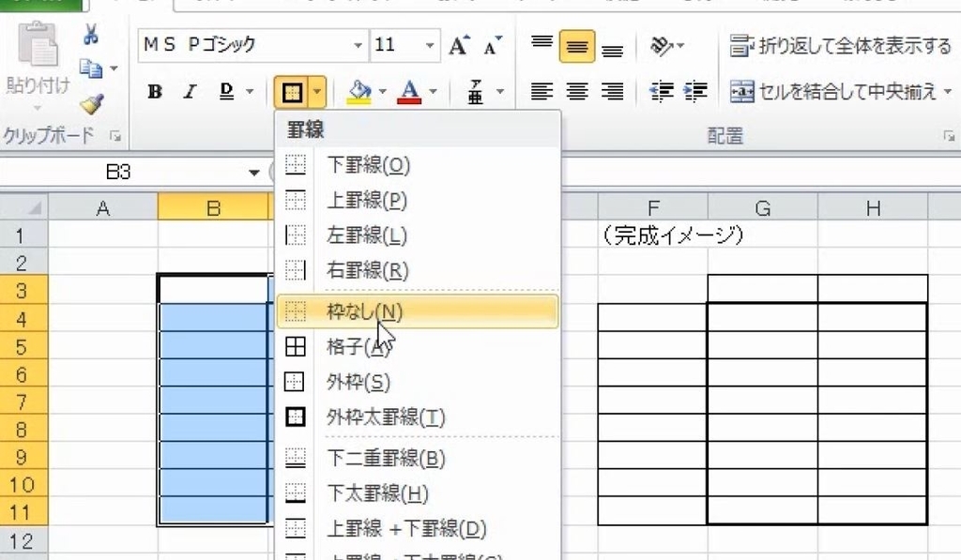Click the Align Text Left icon
Image resolution: width=961 pixels, height=560 pixels.
point(542,91)
